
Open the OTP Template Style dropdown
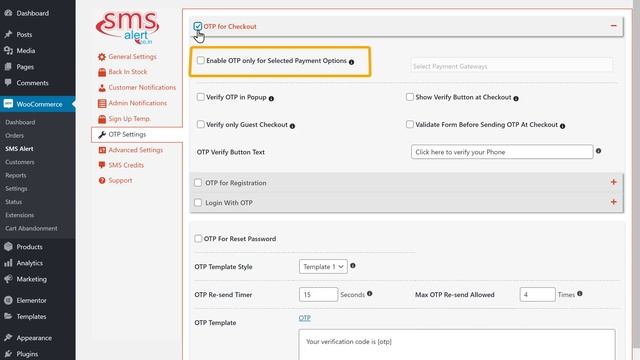click(323, 267)
